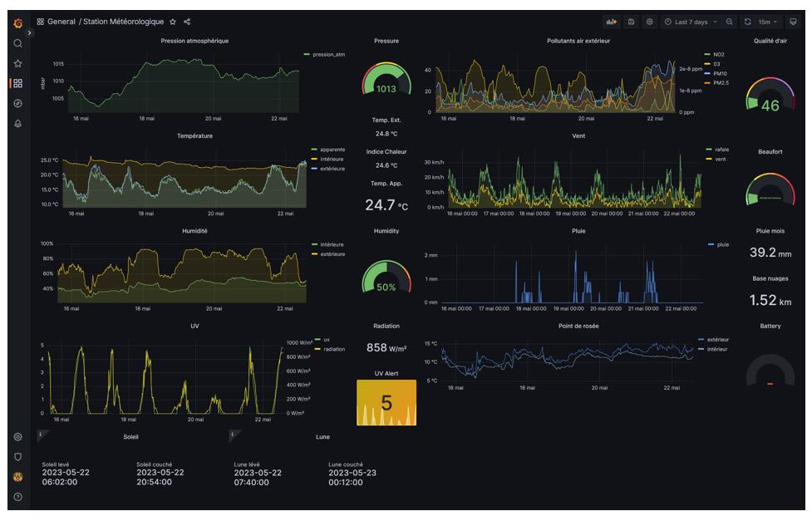Click the Add panel toolbar icon
Image resolution: width=812 pixels, height=521 pixels.
point(612,22)
